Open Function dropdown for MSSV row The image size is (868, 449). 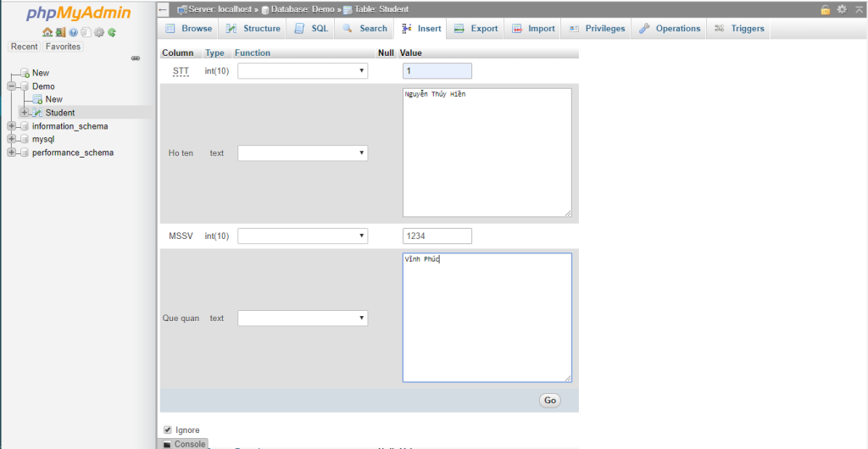point(303,236)
